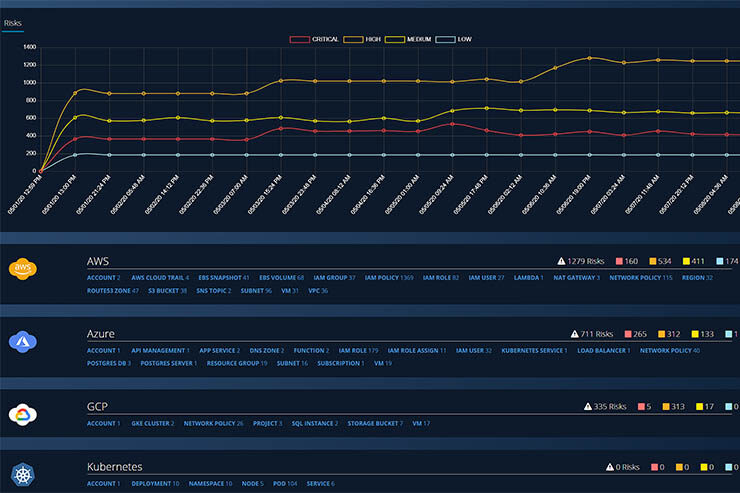Screen dimensions: 740x493
Task: Switch to the Risks tab
Action: (x=13, y=20)
